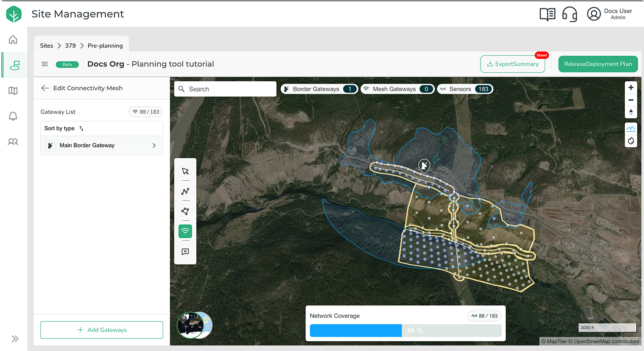This screenshot has width=644, height=351.
Task: Toggle Border Gateways filter chip
Action: (319, 89)
